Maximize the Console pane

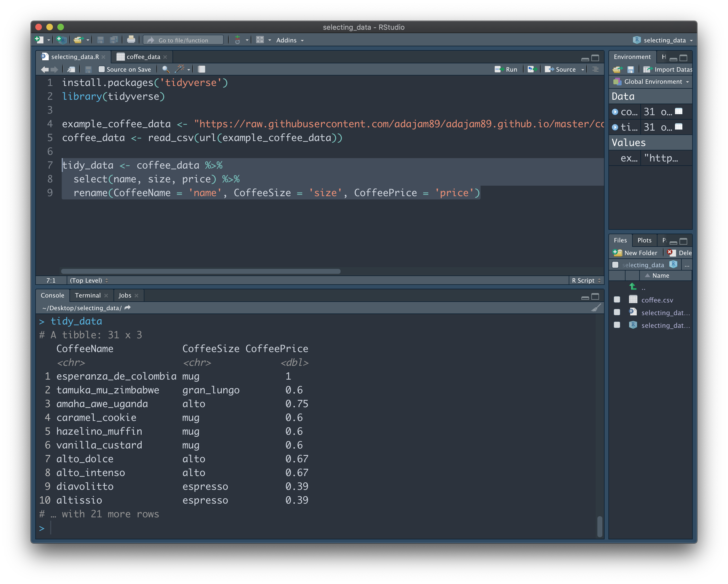(595, 296)
